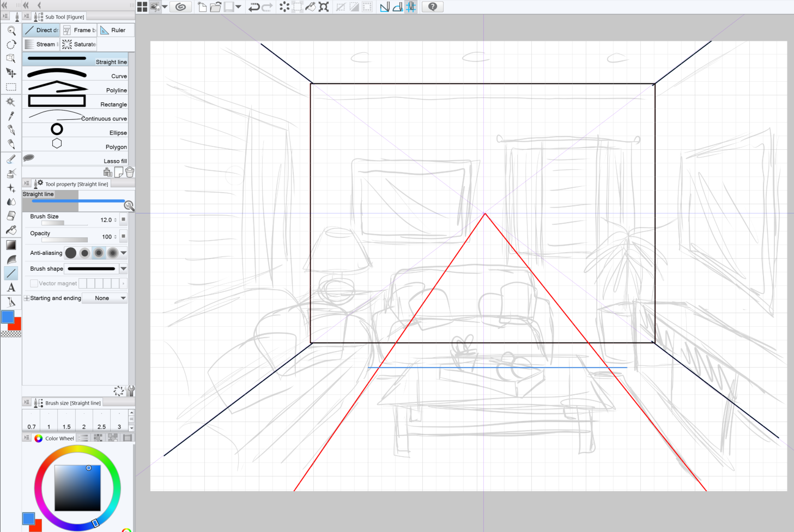Click the Opacity slider bar
This screenshot has width=794, height=532.
(64, 240)
